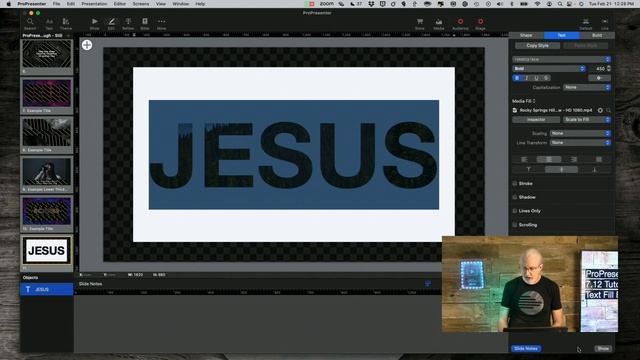Screen dimensions: 640x360
Task: Click the Paste Style button
Action: click(x=586, y=46)
